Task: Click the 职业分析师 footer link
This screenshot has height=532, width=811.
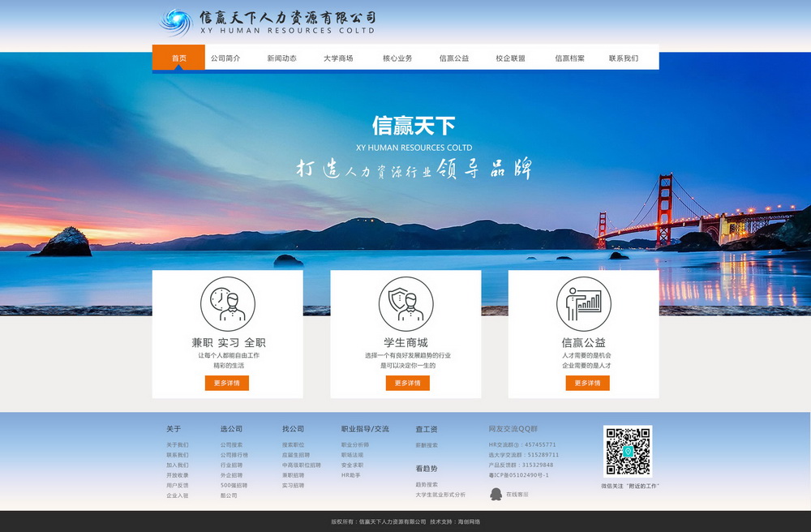Action: (x=355, y=445)
